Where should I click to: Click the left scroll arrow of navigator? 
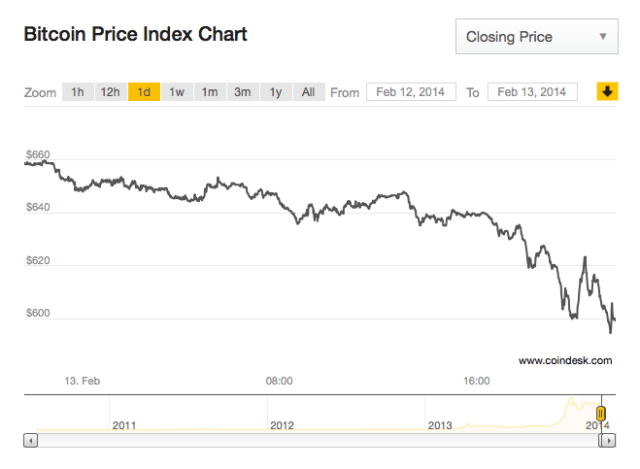coord(30,439)
